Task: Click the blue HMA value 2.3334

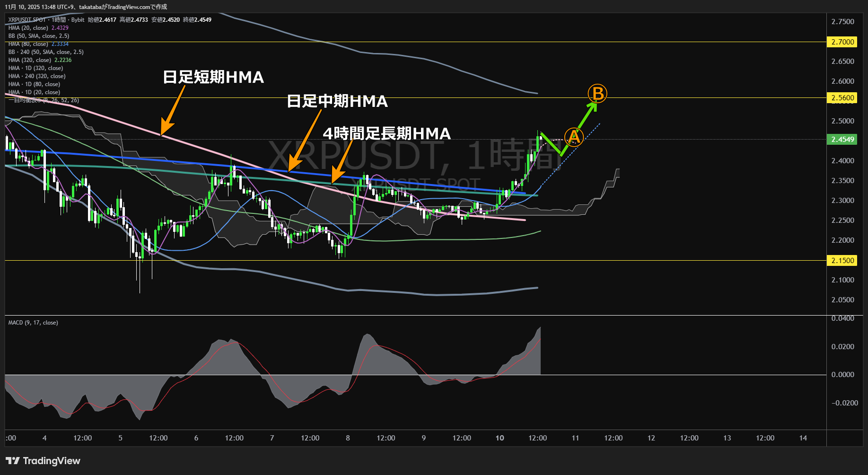Action: point(60,44)
